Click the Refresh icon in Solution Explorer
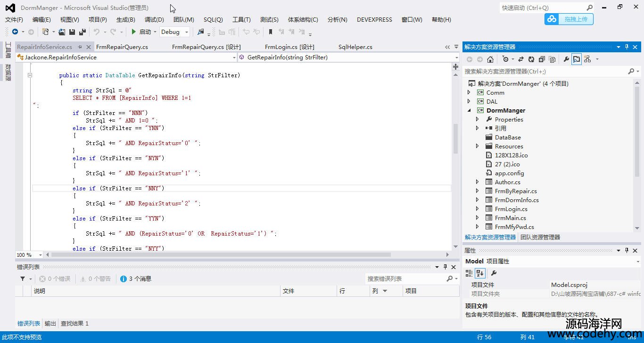 (531, 59)
